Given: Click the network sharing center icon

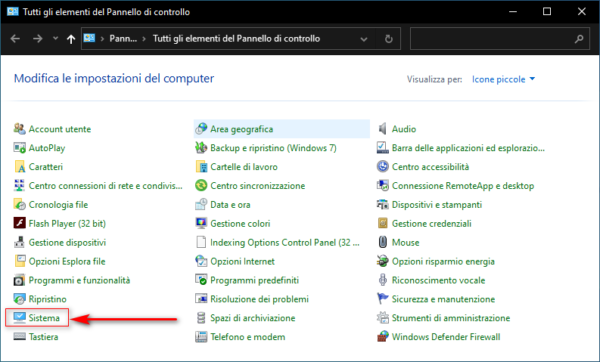Looking at the screenshot, I should pyautogui.click(x=19, y=185).
